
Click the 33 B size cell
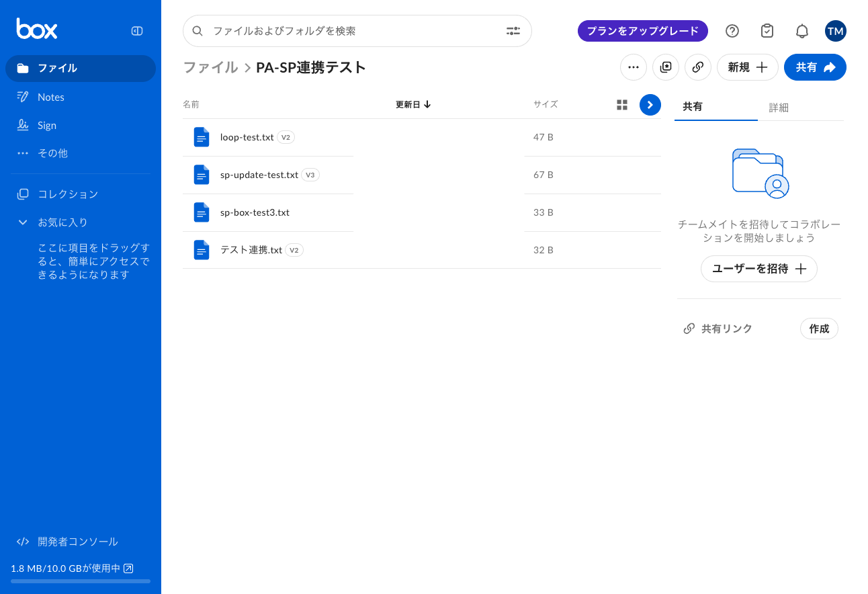[x=544, y=212]
